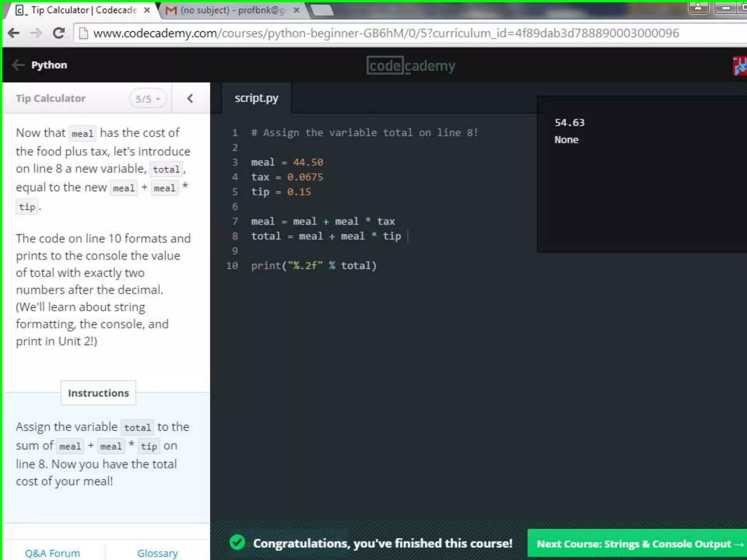The image size is (747, 560).
Task: Open the Glossary link
Action: [x=157, y=553]
